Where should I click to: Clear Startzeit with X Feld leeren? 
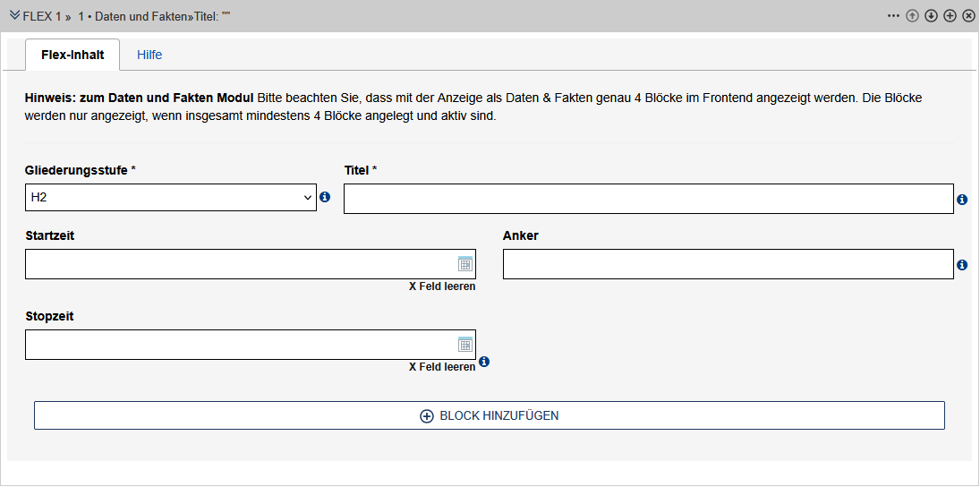point(442,286)
